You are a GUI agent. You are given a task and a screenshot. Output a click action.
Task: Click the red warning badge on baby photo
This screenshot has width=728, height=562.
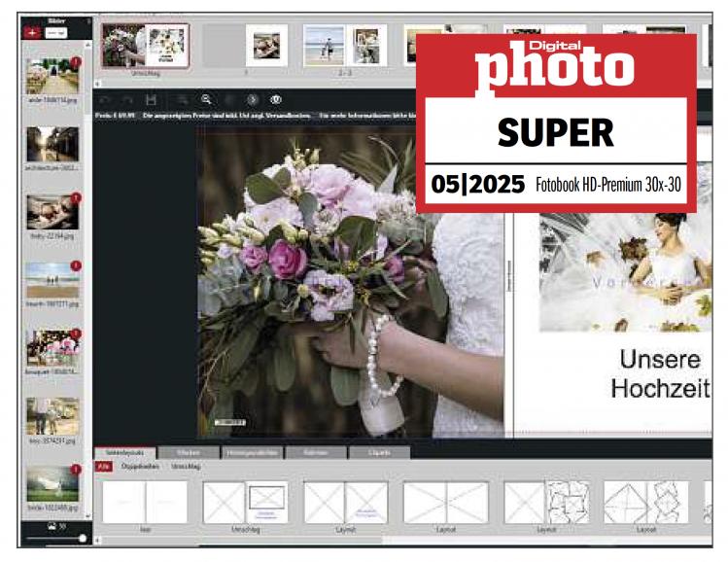(76, 197)
